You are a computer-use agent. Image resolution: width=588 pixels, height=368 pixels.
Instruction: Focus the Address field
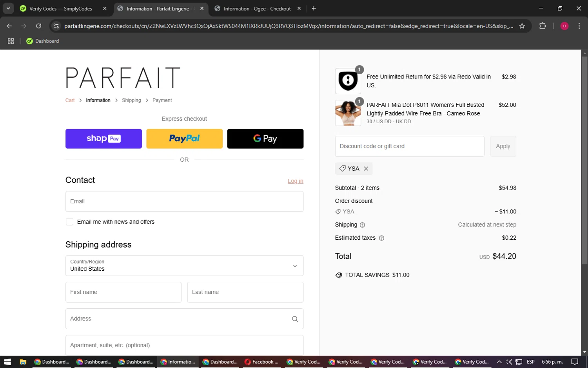184,319
